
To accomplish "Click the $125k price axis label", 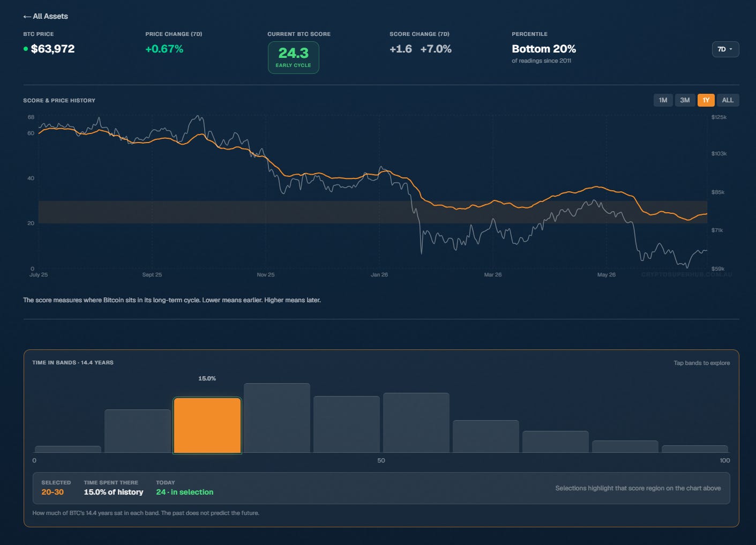I will pyautogui.click(x=719, y=117).
